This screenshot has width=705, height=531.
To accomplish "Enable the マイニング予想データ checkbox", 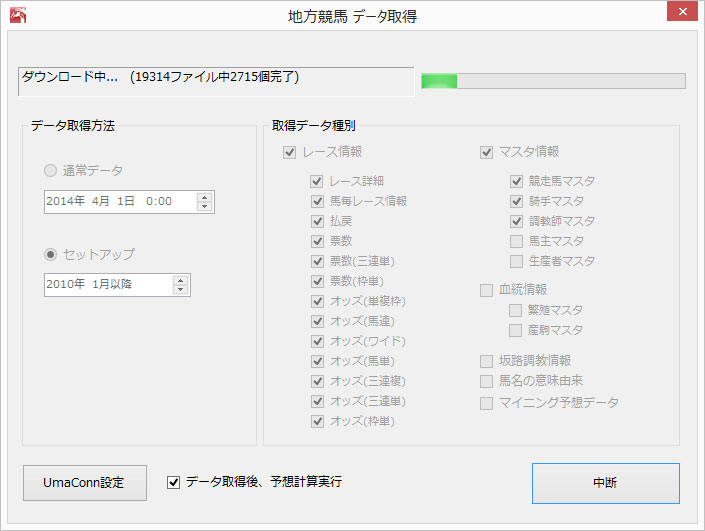I will (x=486, y=403).
